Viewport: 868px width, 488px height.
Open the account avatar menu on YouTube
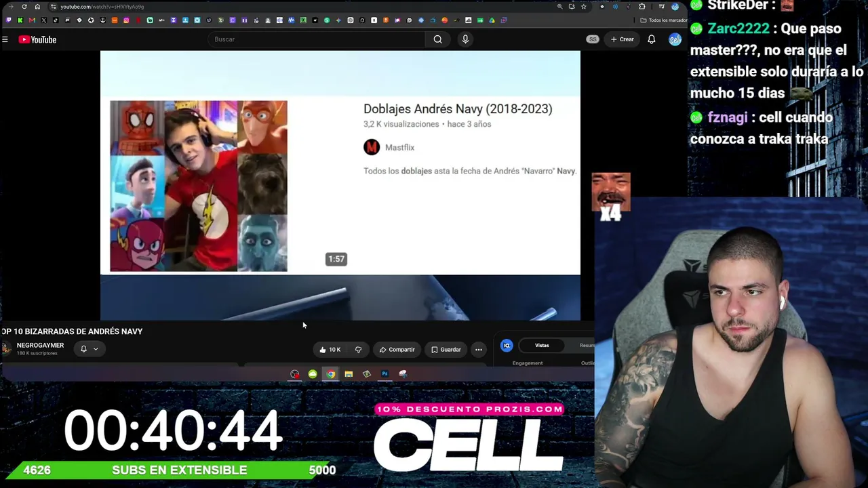click(674, 39)
